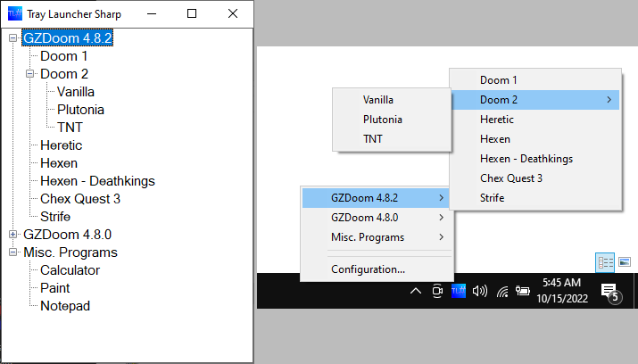
Task: Launch Heretic from the submenu
Action: click(535, 120)
